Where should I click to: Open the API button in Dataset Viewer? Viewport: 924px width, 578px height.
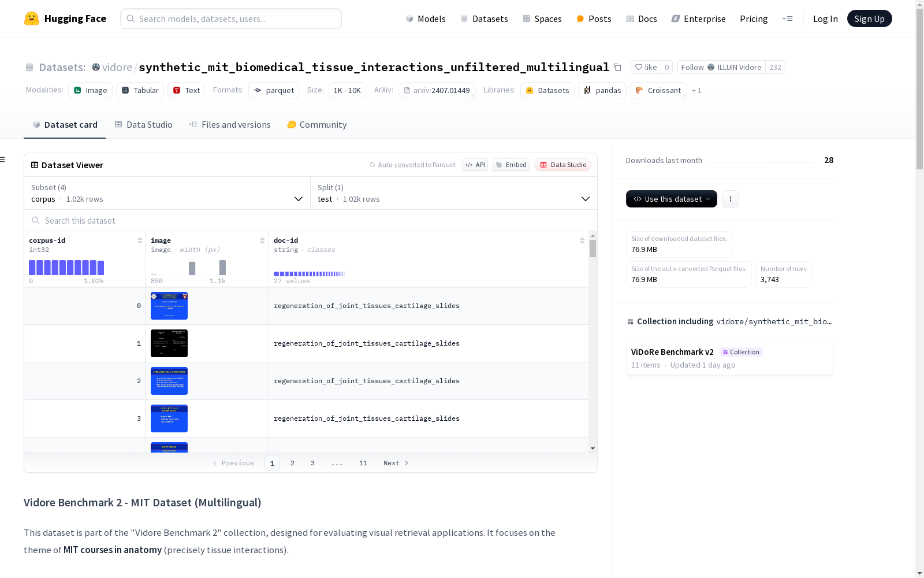pyautogui.click(x=475, y=165)
